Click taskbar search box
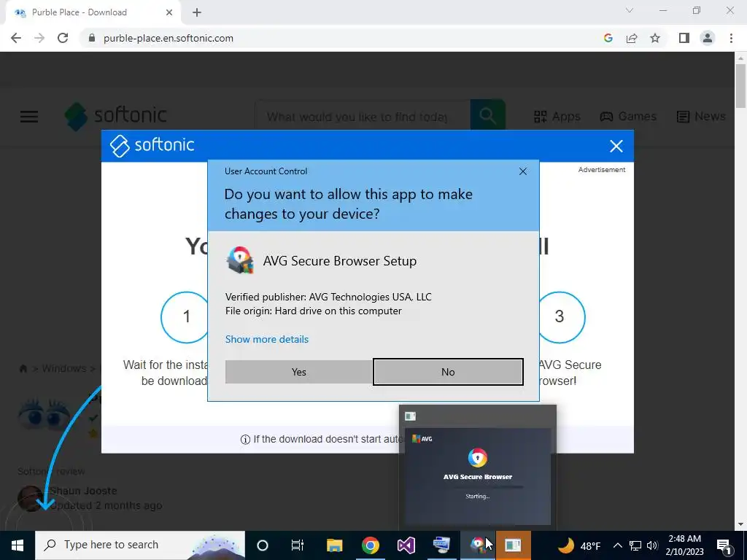The image size is (747, 560). tap(140, 545)
